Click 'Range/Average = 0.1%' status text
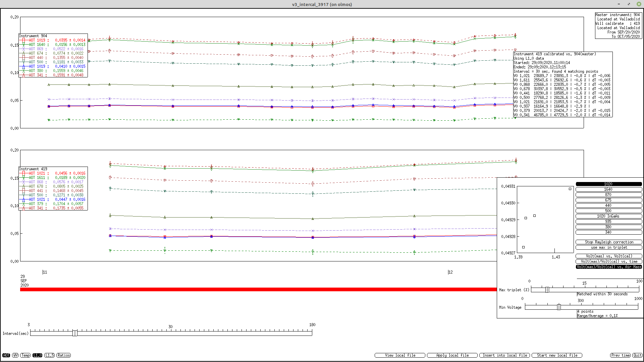This screenshot has height=362, width=644. click(597, 316)
